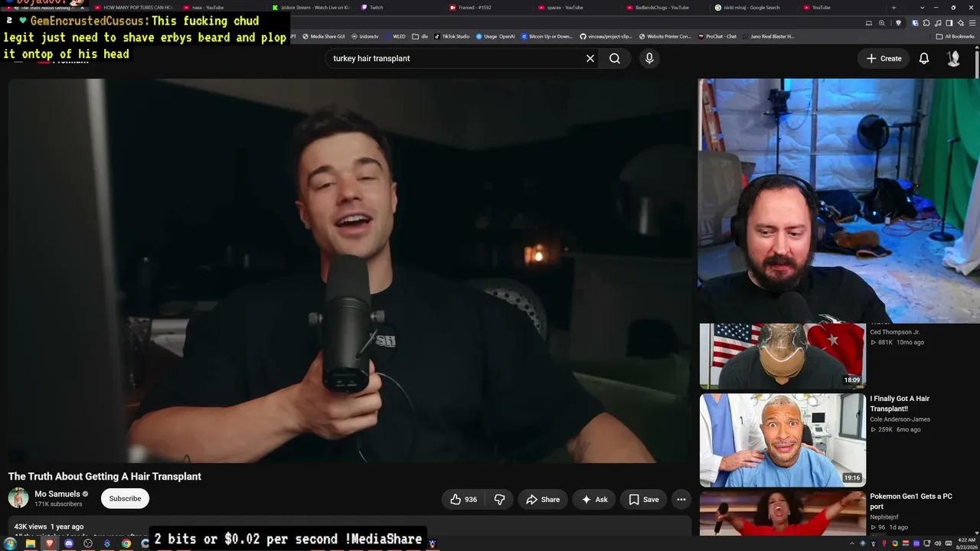The height and width of the screenshot is (551, 980).
Task: Open the 'Website Printer Con...' bookmark
Action: click(665, 36)
